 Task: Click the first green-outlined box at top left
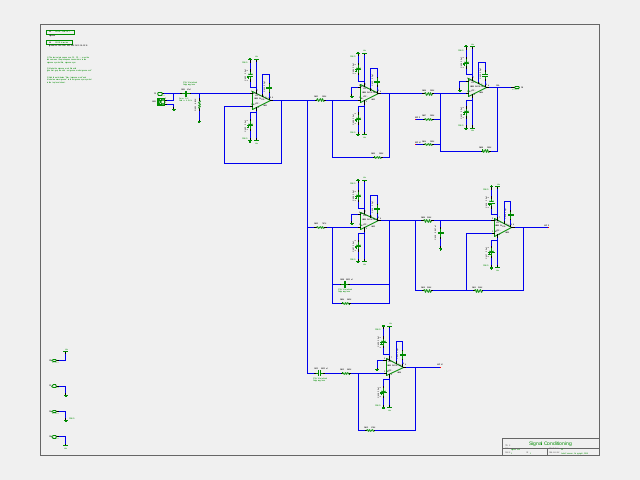pyautogui.click(x=60, y=32)
